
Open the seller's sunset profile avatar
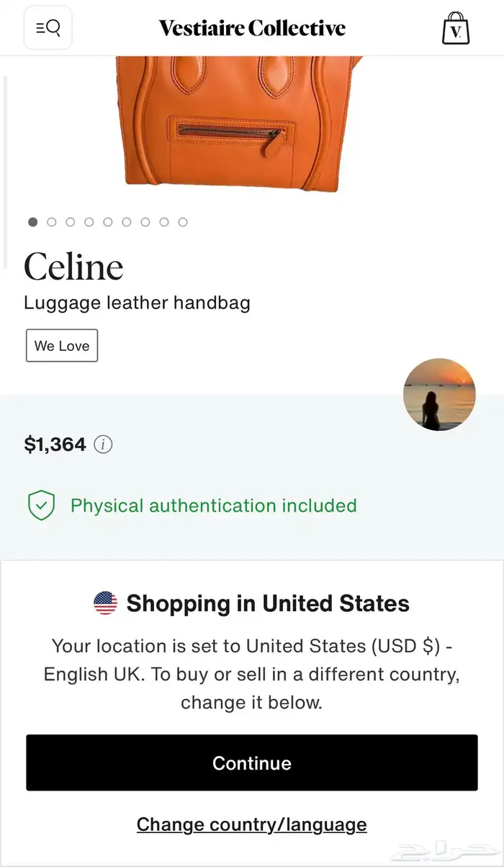point(439,395)
